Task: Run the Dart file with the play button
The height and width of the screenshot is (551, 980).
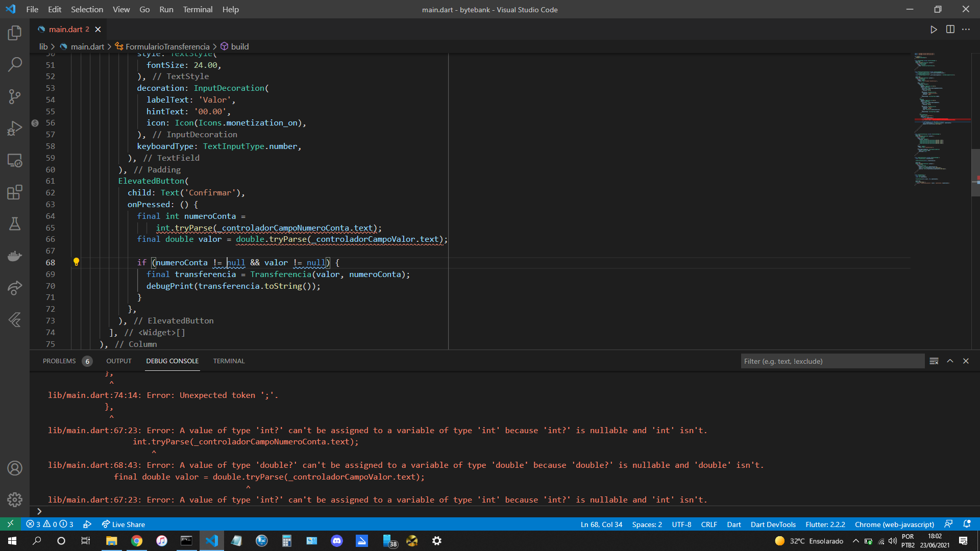Action: point(934,30)
